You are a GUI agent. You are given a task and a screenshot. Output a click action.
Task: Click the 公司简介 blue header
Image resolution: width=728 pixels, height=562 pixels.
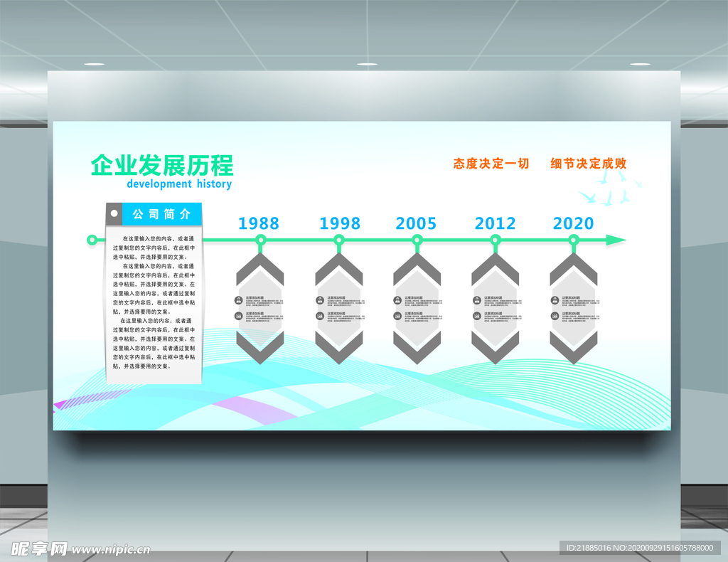click(x=161, y=214)
